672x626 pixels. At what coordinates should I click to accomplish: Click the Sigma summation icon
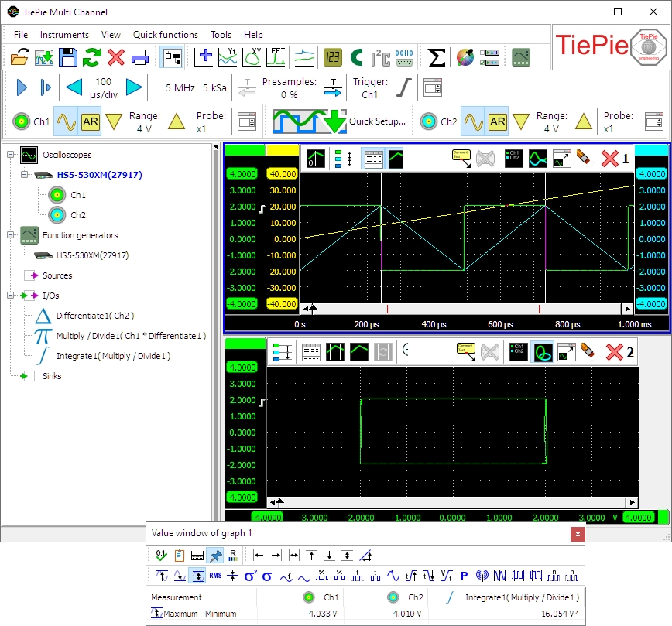[x=437, y=56]
